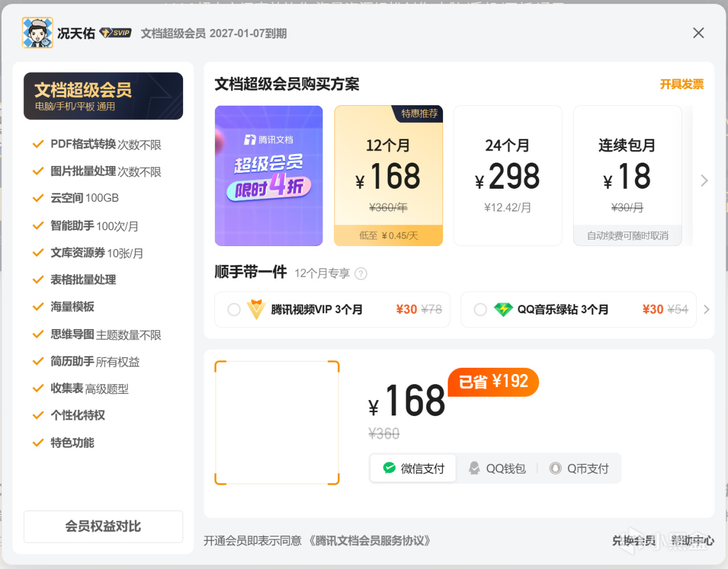Select the 腾讯视频VIP 3个月 radio button
Viewport: 728px width, 569px height.
234,309
